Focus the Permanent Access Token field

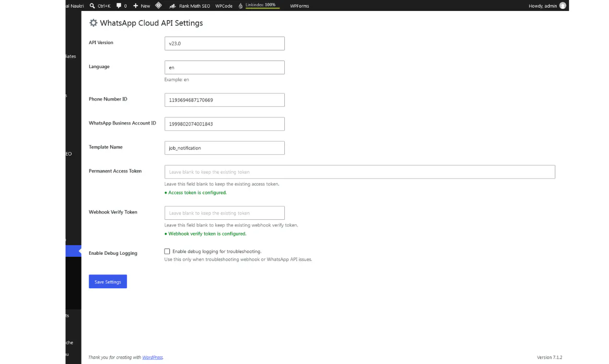point(360,172)
